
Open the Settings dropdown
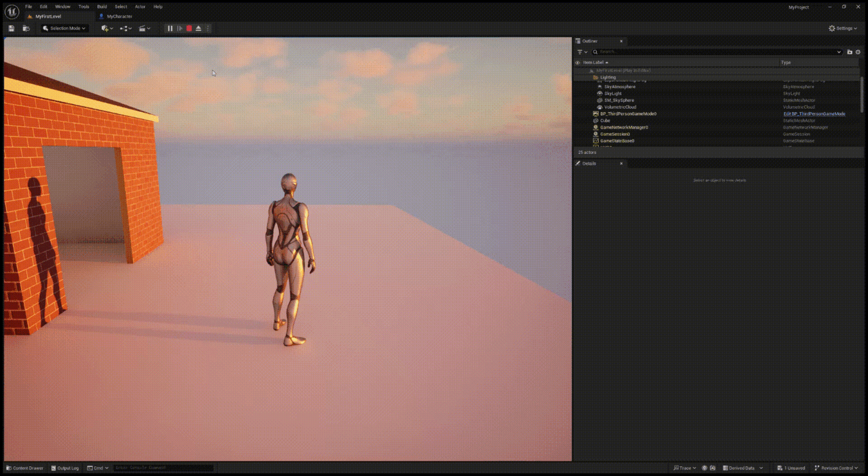843,28
